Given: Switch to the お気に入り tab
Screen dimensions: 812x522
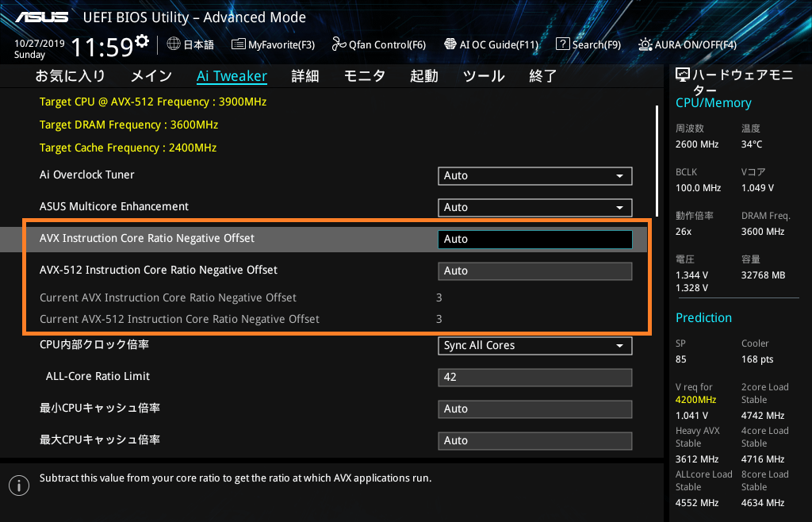Looking at the screenshot, I should [70, 76].
